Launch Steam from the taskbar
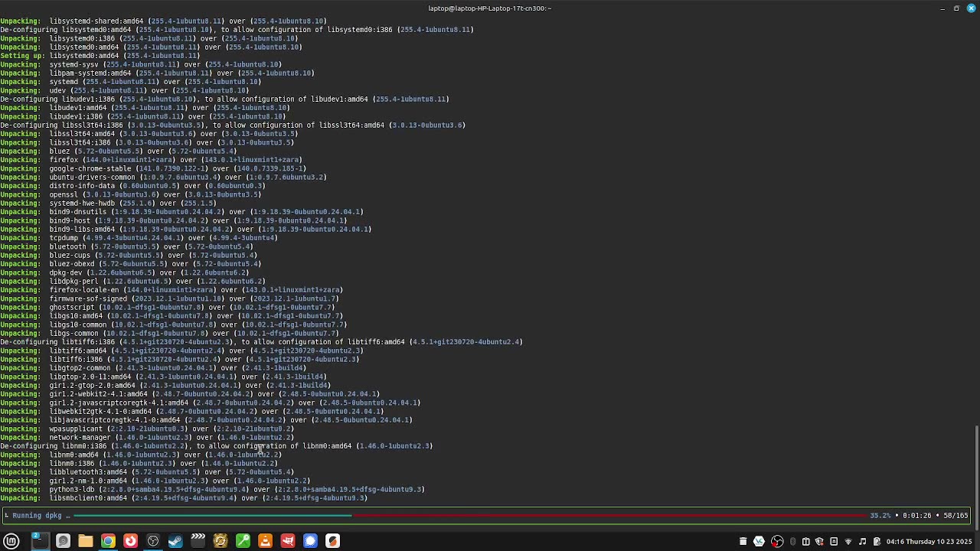Viewport: 980px width, 551px height. coord(175,541)
